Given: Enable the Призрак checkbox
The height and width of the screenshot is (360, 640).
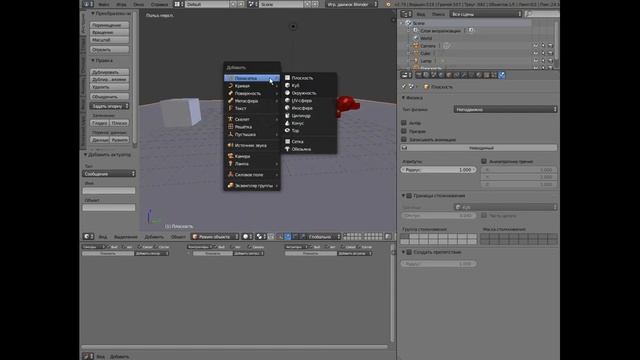Looking at the screenshot, I should pos(404,131).
